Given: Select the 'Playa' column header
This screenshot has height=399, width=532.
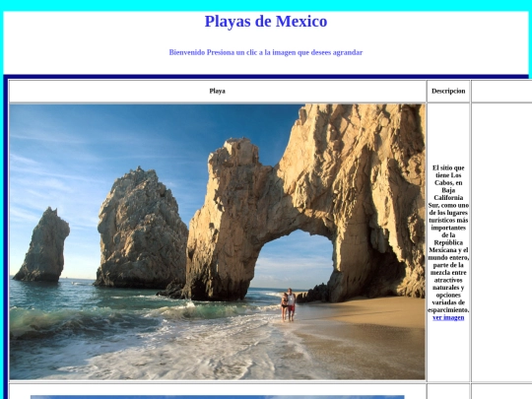Looking at the screenshot, I should click(x=217, y=91).
